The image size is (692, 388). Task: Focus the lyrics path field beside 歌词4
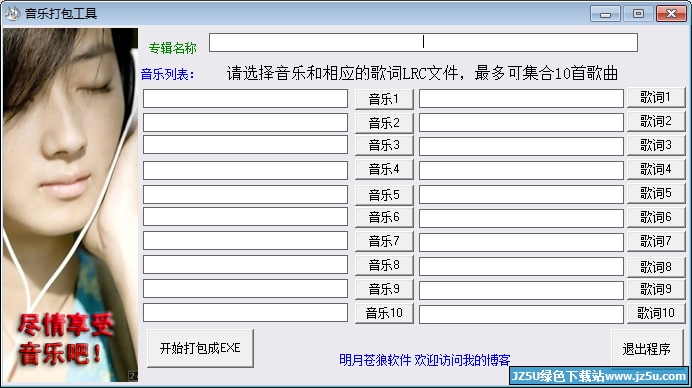tap(521, 170)
